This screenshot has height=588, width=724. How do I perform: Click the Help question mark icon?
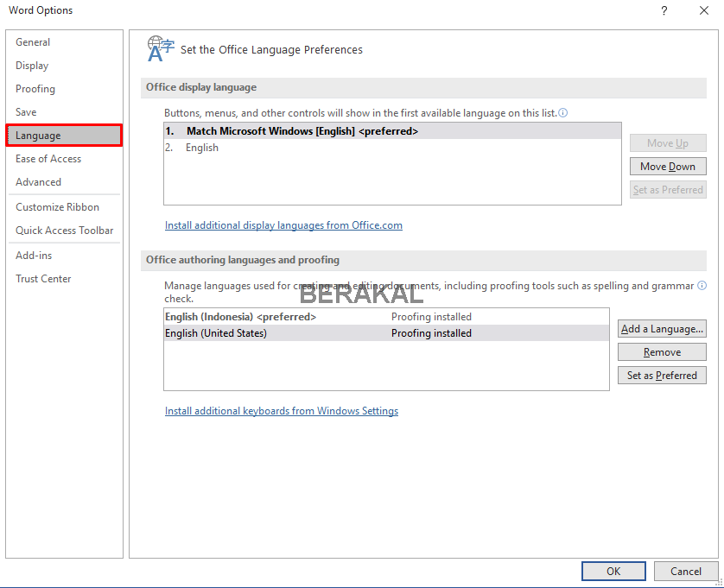pos(664,10)
